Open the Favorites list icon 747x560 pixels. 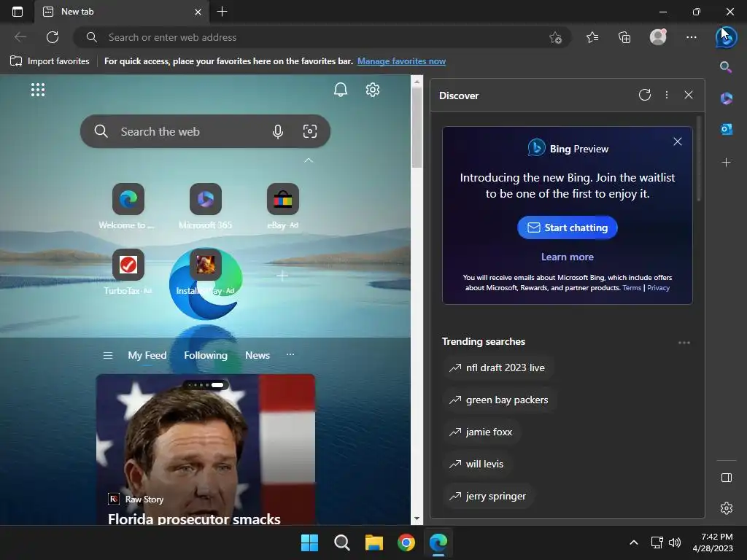click(x=592, y=37)
